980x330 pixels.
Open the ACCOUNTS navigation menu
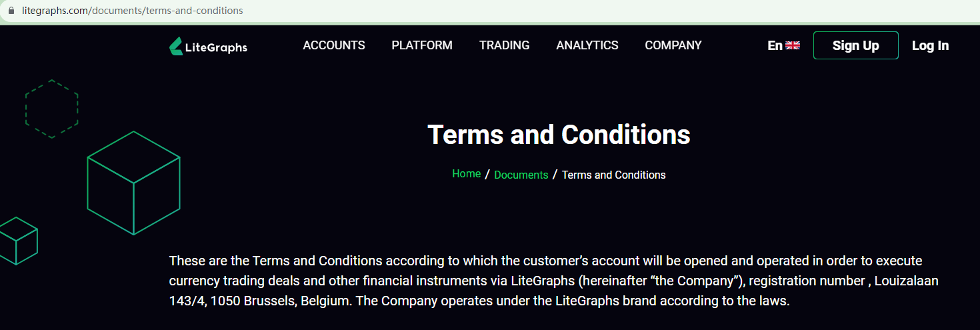(334, 45)
